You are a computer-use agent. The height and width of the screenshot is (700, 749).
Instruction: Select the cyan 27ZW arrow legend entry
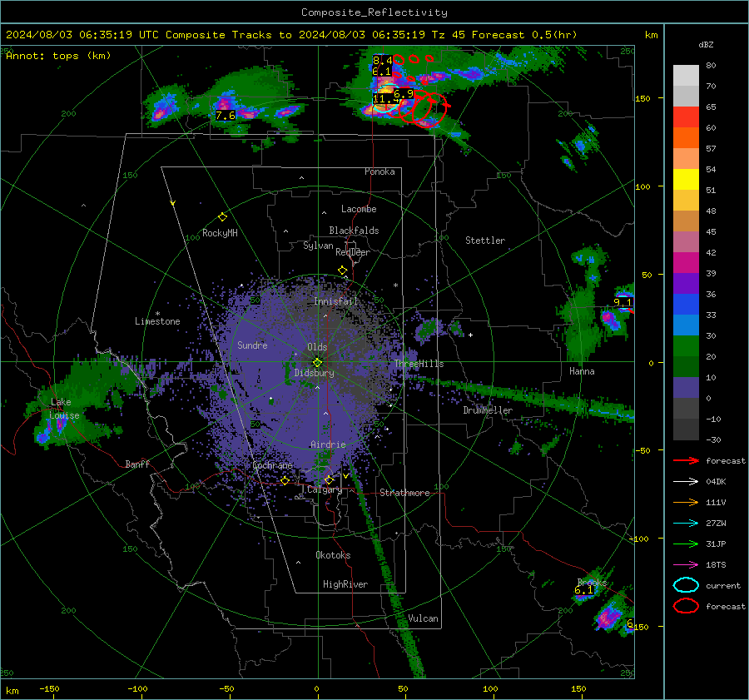tap(686, 524)
